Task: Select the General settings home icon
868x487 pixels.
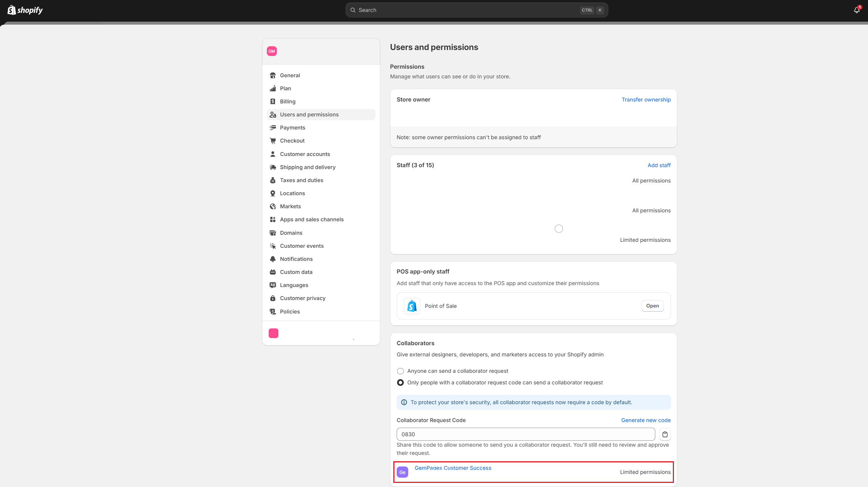Action: coord(273,75)
